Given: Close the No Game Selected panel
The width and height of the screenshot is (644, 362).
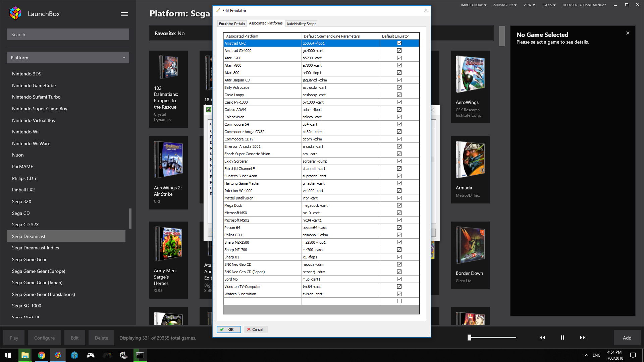Looking at the screenshot, I should click(x=628, y=33).
